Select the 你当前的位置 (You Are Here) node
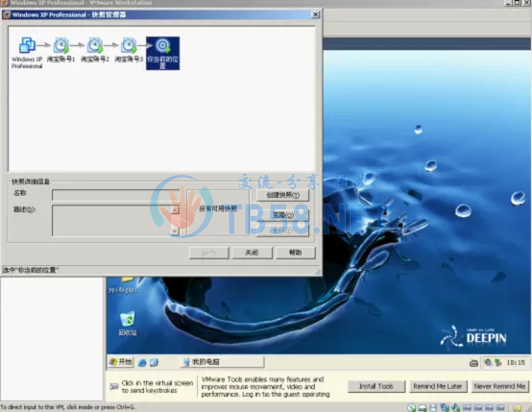532x412 pixels. click(163, 53)
